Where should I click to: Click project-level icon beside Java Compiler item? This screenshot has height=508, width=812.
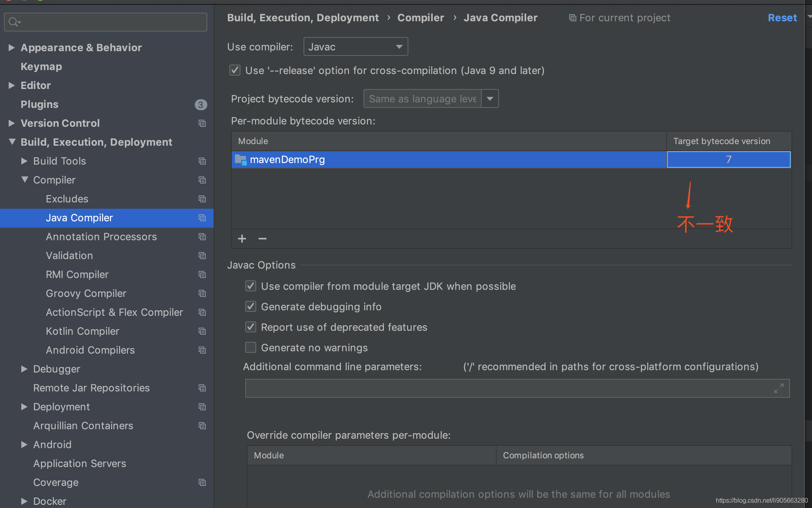[202, 218]
